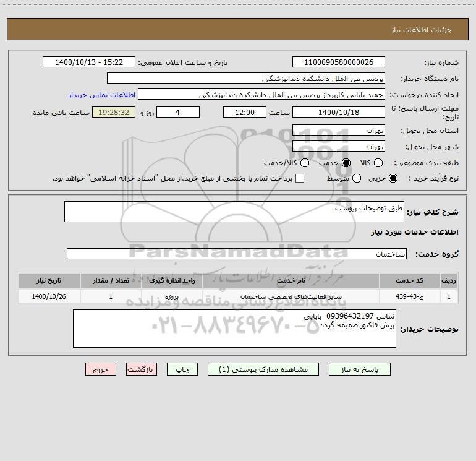This screenshot has height=461, width=476.
Task: Click the خروج exit button
Action: [x=101, y=369]
